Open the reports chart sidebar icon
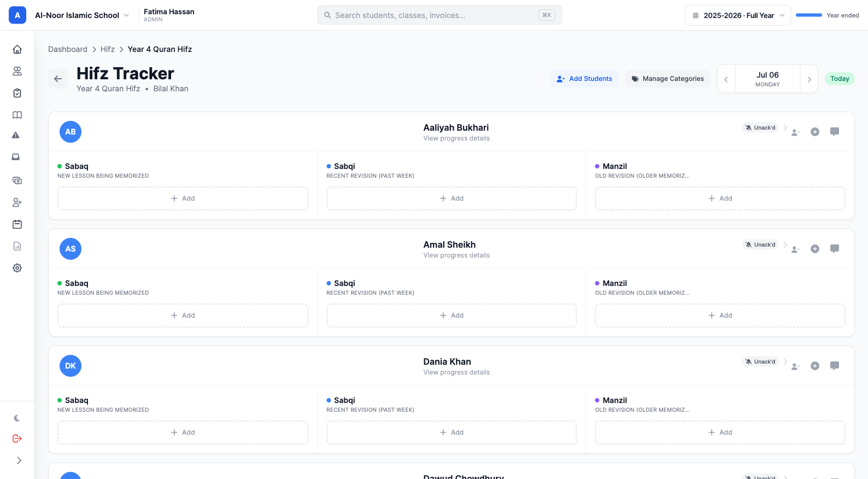This screenshot has height=479, width=868. tap(17, 246)
